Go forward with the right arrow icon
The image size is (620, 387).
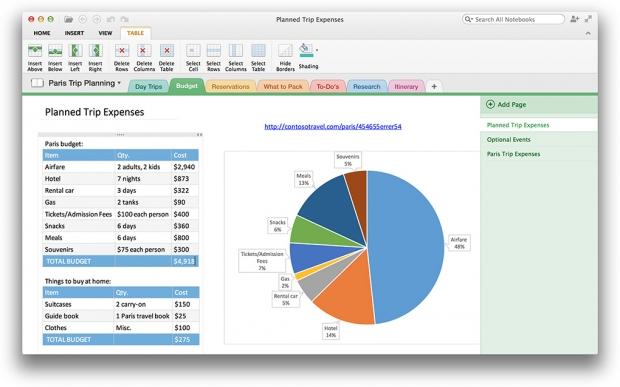tap(97, 19)
